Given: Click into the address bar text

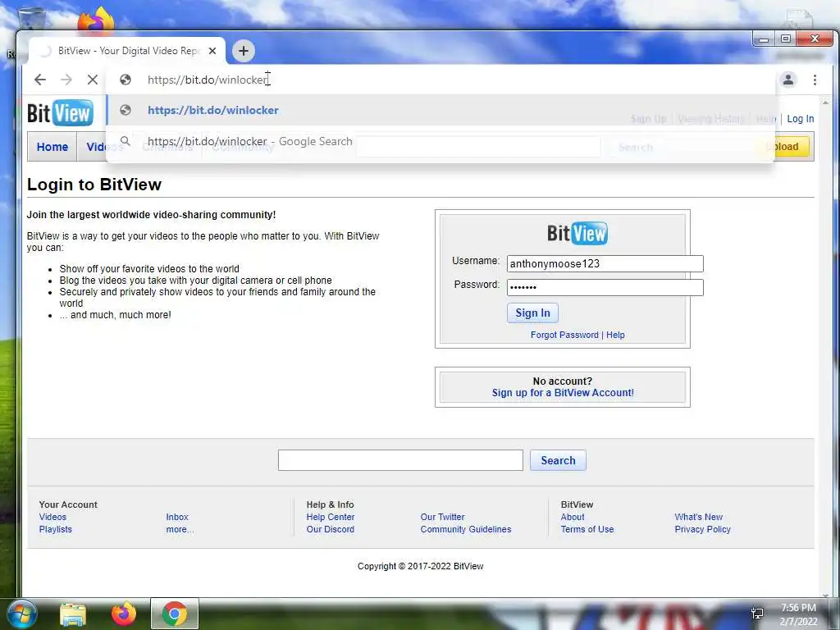Looking at the screenshot, I should (x=208, y=80).
